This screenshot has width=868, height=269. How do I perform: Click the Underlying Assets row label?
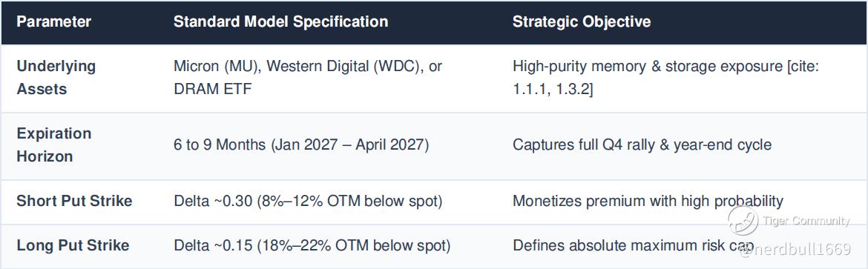[x=56, y=78]
